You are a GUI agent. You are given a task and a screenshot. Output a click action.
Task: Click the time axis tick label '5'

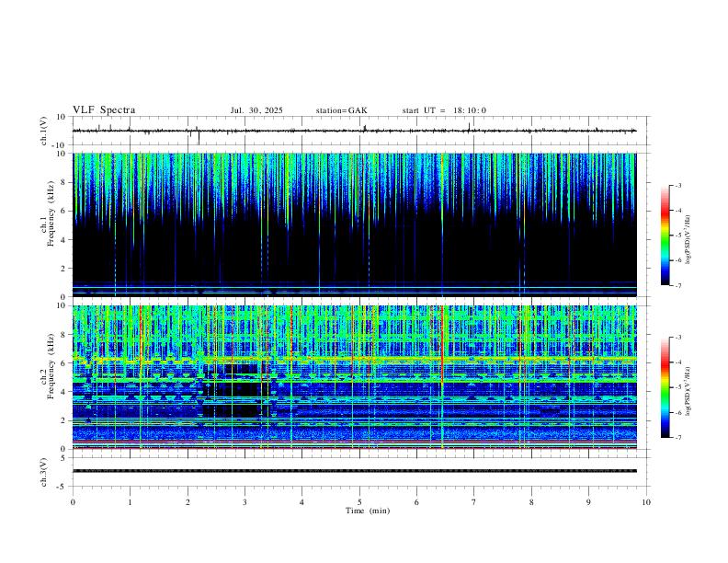[x=359, y=502]
